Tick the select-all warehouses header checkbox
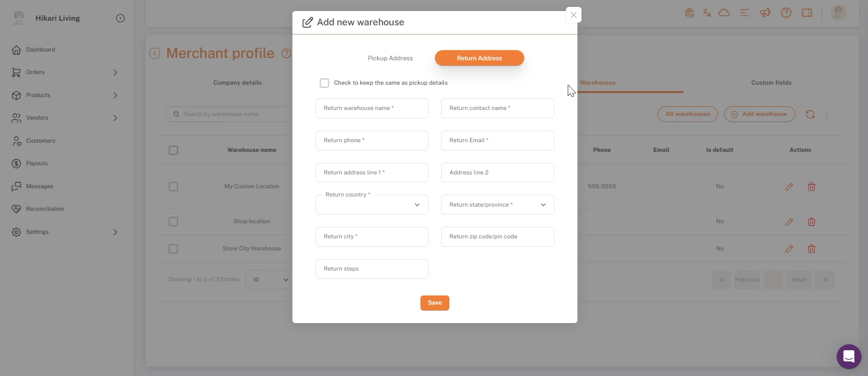The width and height of the screenshot is (868, 376). click(x=173, y=150)
